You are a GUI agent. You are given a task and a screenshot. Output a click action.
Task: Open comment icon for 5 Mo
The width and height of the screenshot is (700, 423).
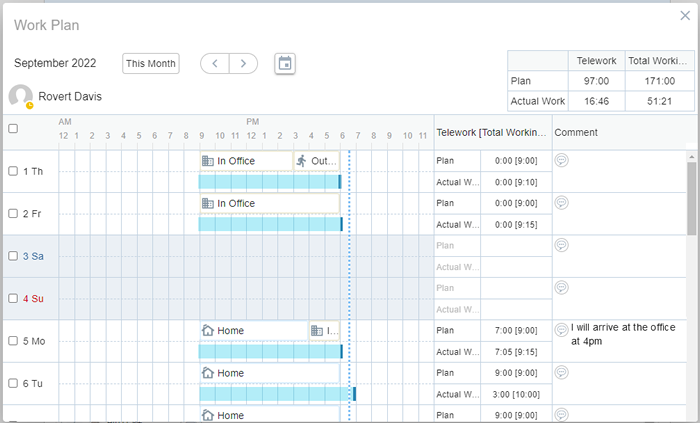(x=562, y=330)
